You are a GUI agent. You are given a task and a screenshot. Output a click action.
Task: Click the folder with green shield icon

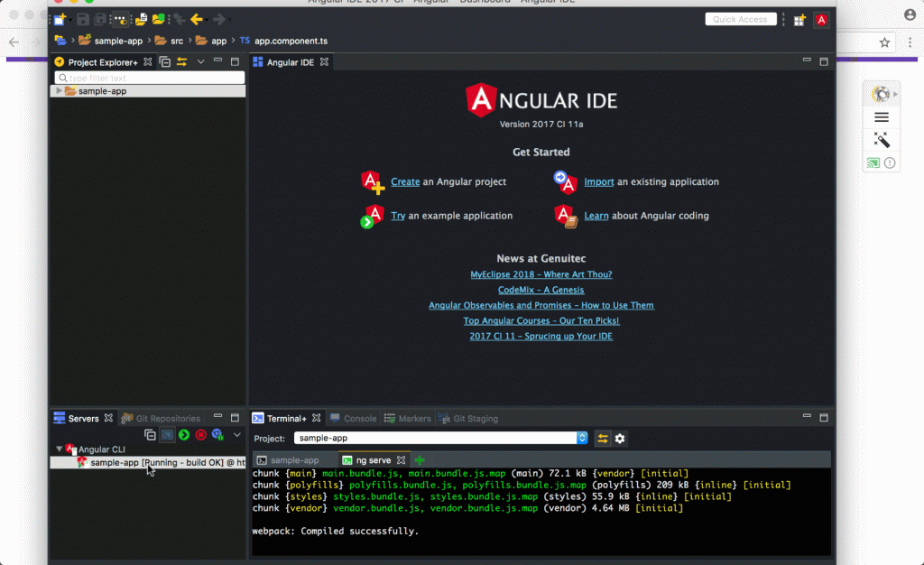point(158,20)
